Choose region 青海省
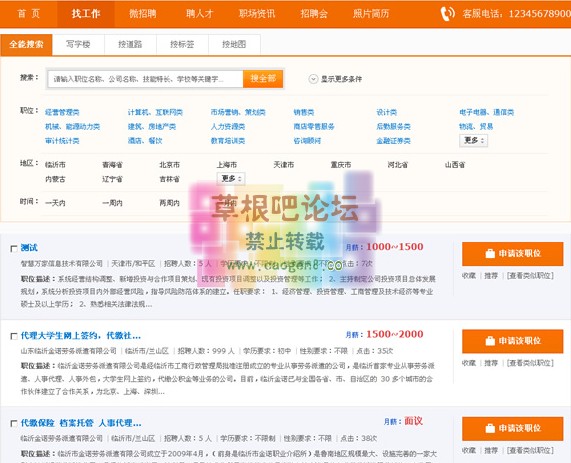Viewport: 571px width, 463px height. click(x=113, y=165)
